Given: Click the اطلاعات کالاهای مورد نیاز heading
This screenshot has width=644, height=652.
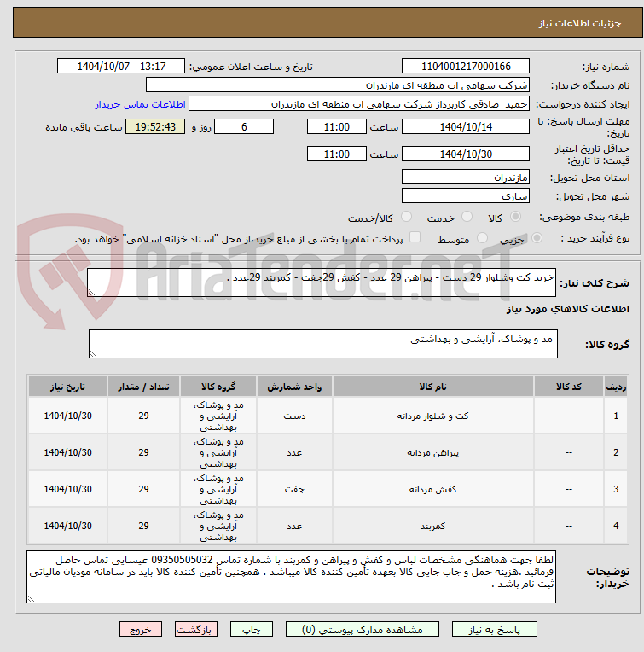Looking at the screenshot, I should 567,309.
